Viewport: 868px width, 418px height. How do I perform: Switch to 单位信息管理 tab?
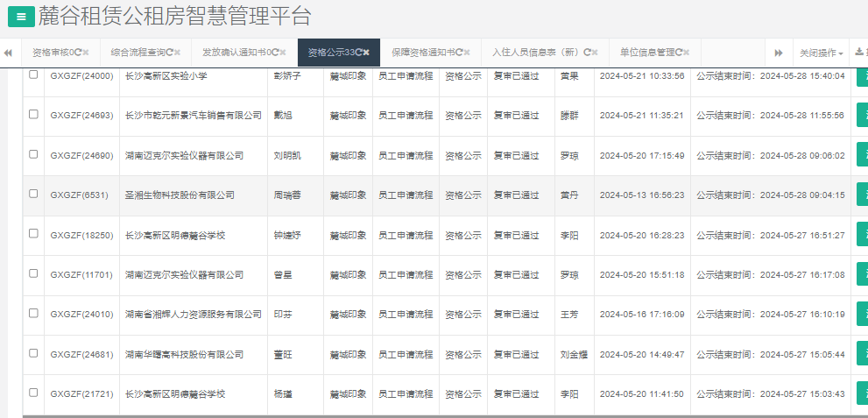pyautogui.click(x=647, y=53)
